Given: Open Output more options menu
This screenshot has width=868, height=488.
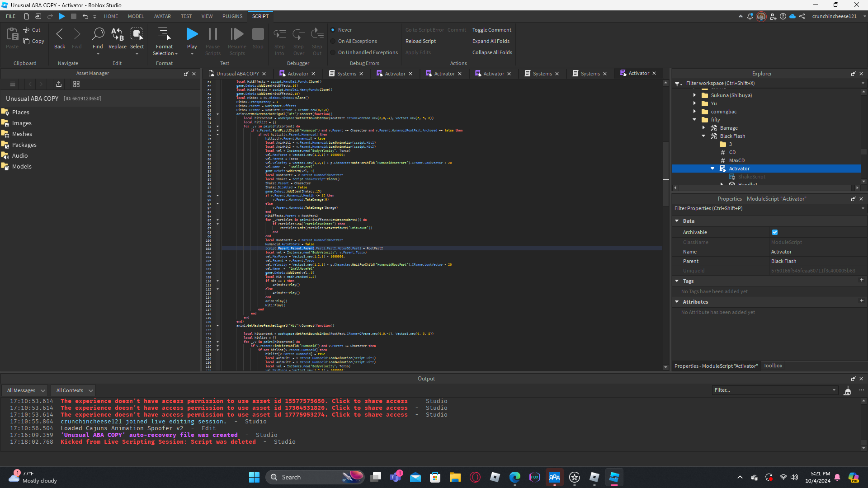Looking at the screenshot, I should tap(862, 390).
